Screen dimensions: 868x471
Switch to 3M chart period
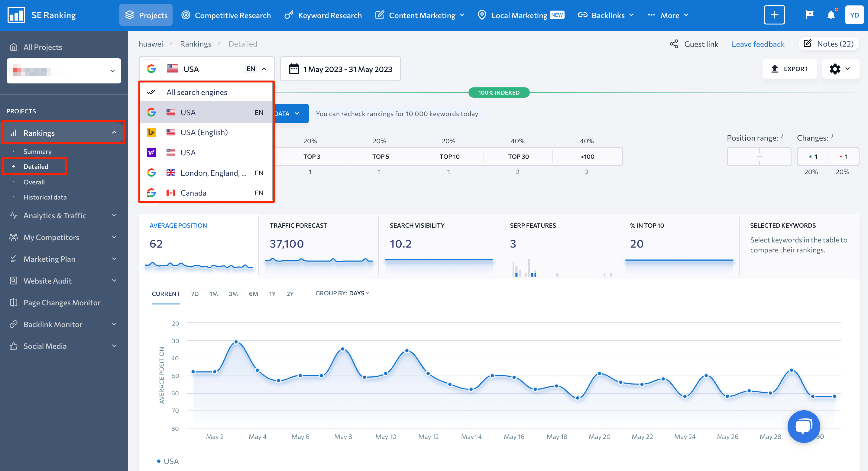233,294
